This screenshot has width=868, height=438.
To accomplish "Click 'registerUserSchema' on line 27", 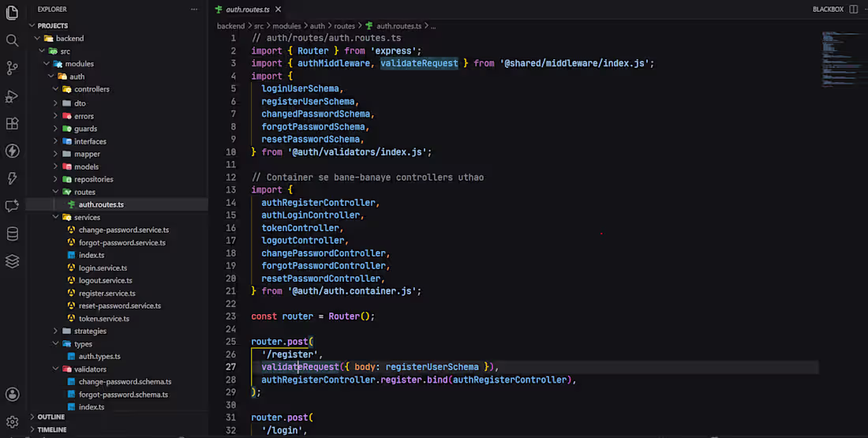I will (x=432, y=366).
